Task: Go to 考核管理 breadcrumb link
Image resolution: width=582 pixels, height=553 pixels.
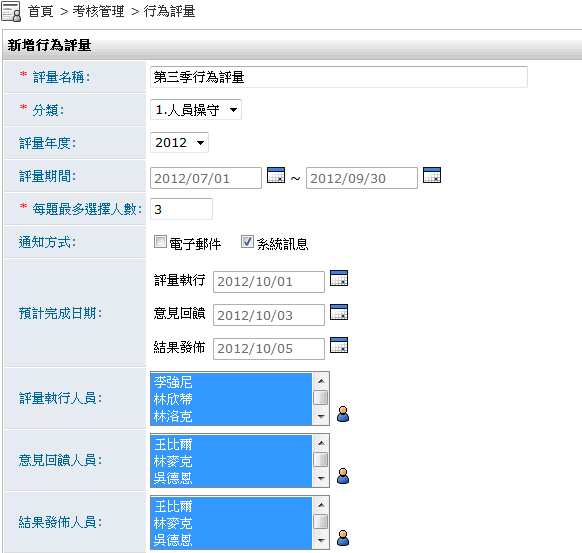Action: coord(98,12)
